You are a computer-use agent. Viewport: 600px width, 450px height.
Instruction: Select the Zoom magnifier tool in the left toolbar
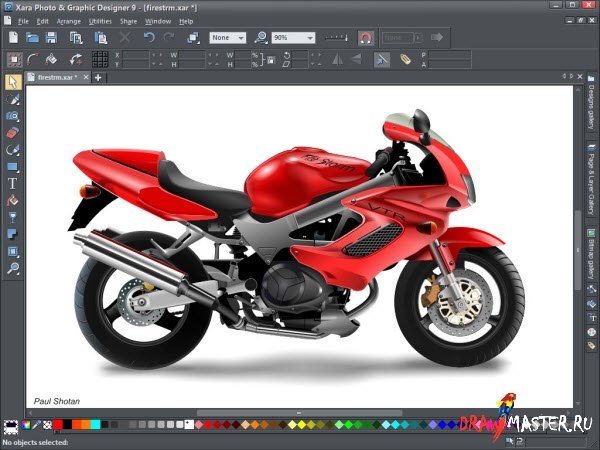point(13,268)
